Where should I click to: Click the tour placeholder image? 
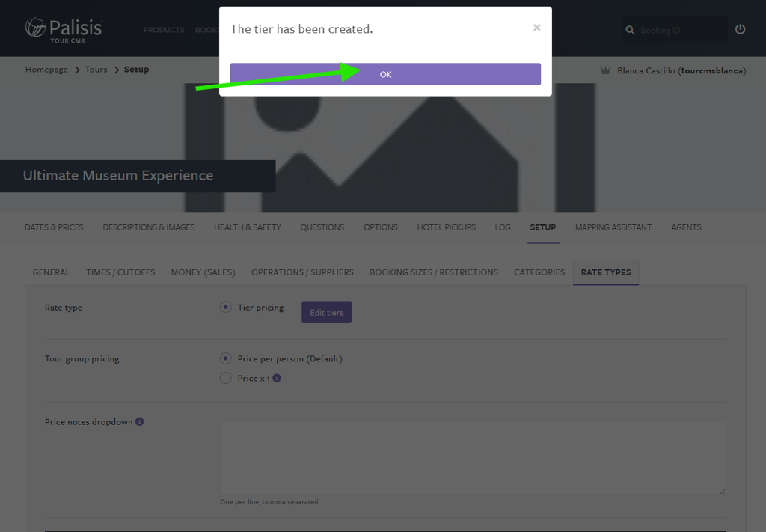coord(389,147)
